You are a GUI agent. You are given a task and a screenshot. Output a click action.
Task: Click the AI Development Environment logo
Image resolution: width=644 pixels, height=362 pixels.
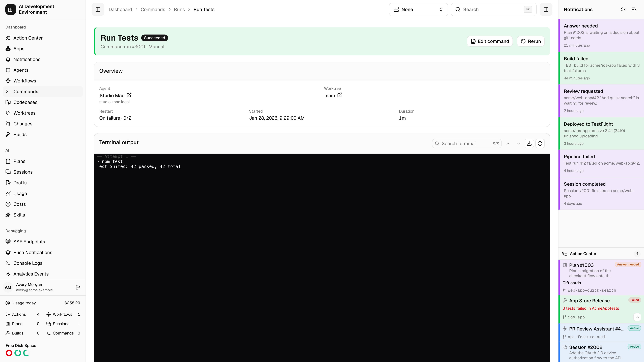11,10
